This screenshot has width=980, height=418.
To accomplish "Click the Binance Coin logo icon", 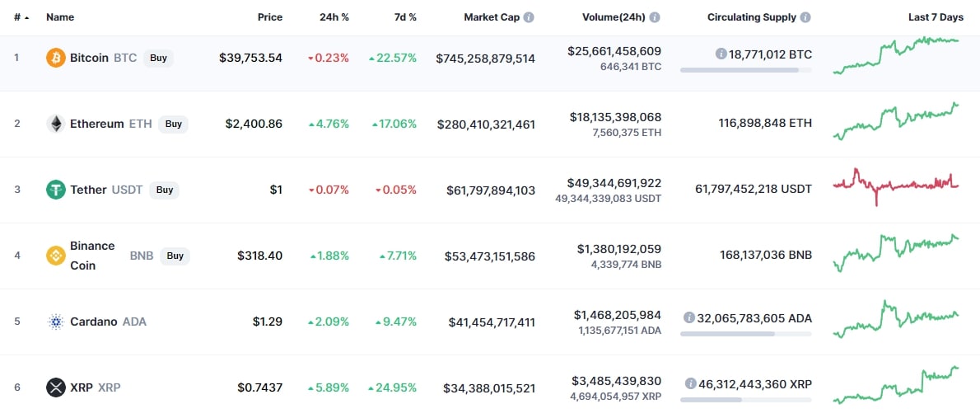I will pyautogui.click(x=56, y=256).
